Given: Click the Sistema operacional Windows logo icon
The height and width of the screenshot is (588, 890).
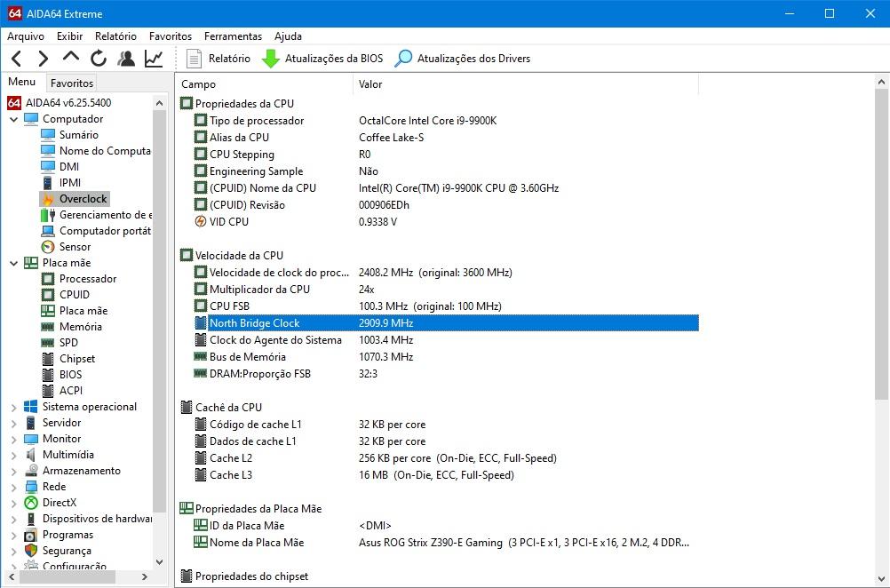Looking at the screenshot, I should 31,407.
